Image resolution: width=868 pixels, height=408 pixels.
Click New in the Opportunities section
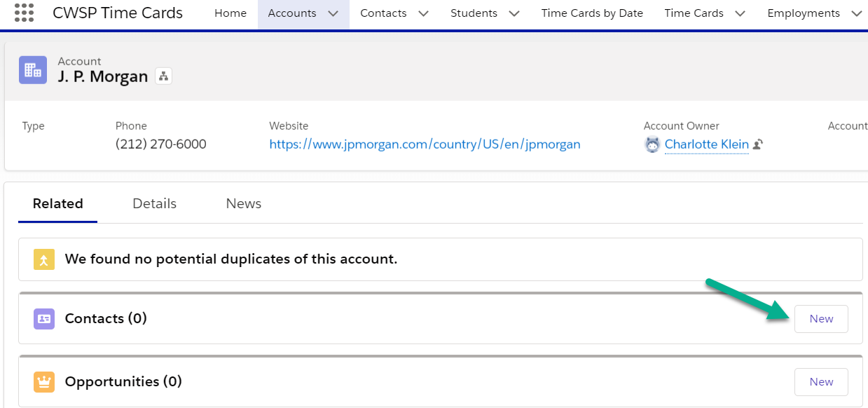click(821, 382)
